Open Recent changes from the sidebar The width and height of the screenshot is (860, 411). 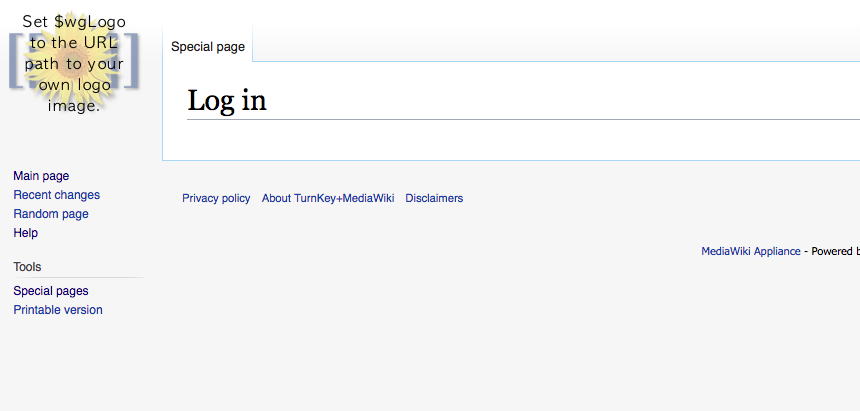[56, 195]
